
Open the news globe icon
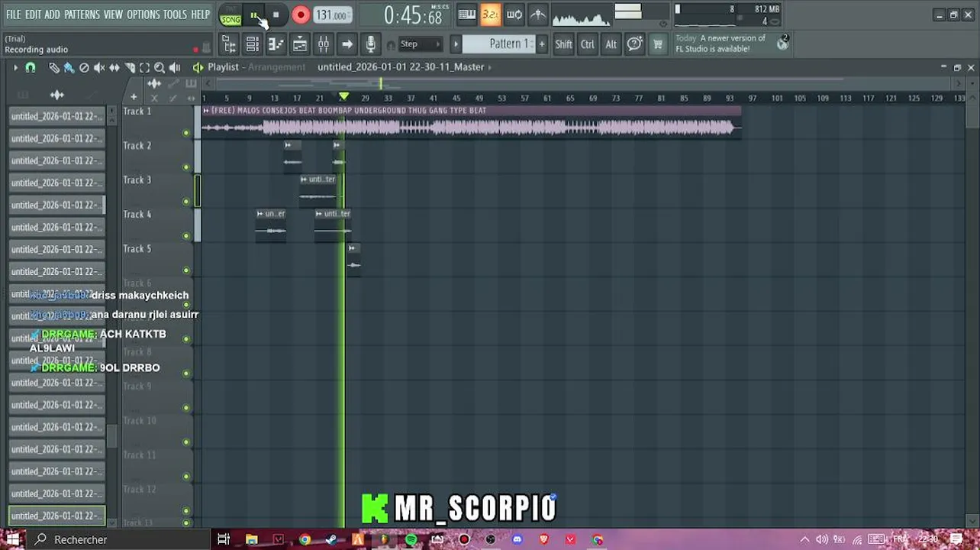pos(782,44)
